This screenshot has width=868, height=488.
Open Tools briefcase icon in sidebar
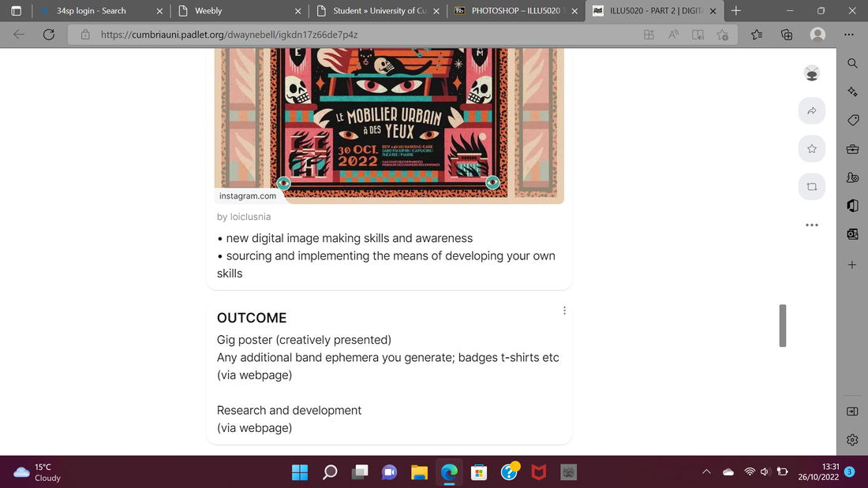(x=852, y=149)
